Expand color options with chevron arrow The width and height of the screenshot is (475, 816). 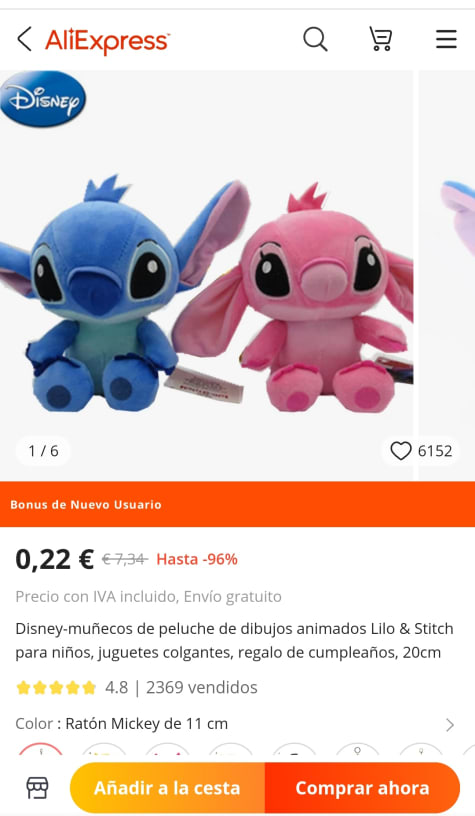[450, 724]
